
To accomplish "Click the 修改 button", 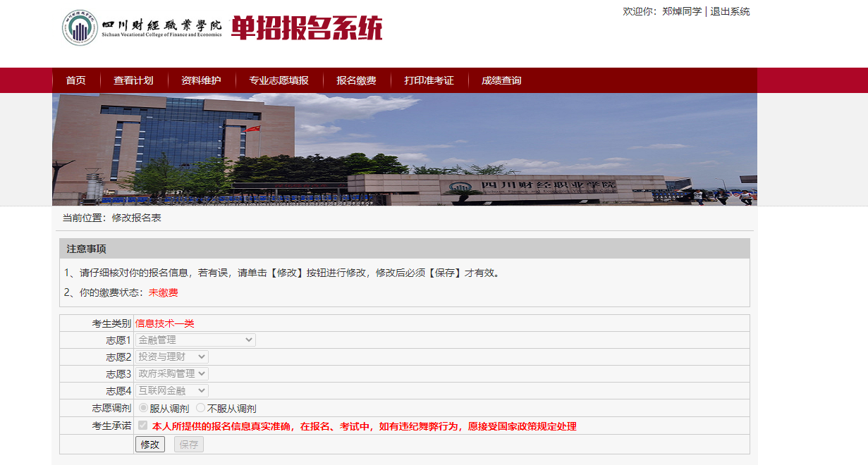I will click(150, 445).
